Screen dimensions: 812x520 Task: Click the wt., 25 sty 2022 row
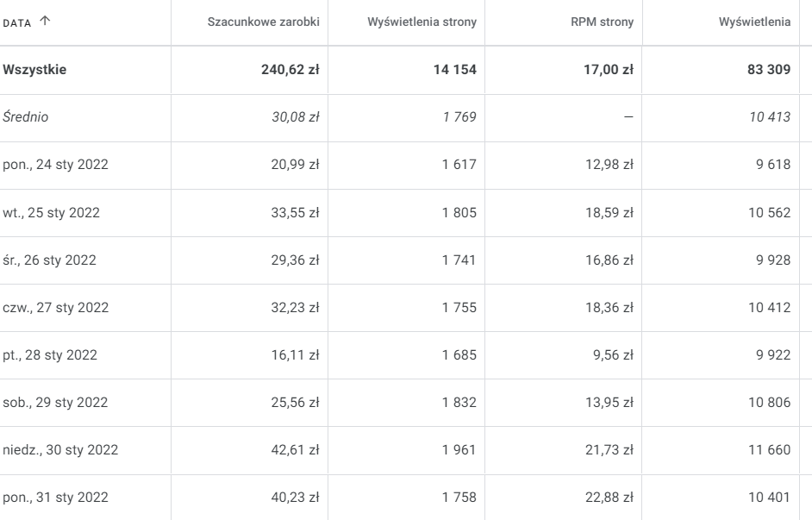52,212
